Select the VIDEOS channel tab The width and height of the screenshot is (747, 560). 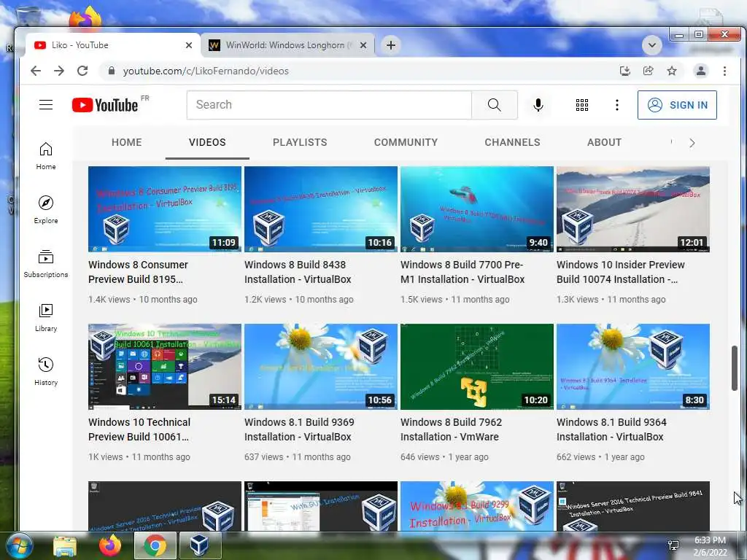[x=207, y=142]
